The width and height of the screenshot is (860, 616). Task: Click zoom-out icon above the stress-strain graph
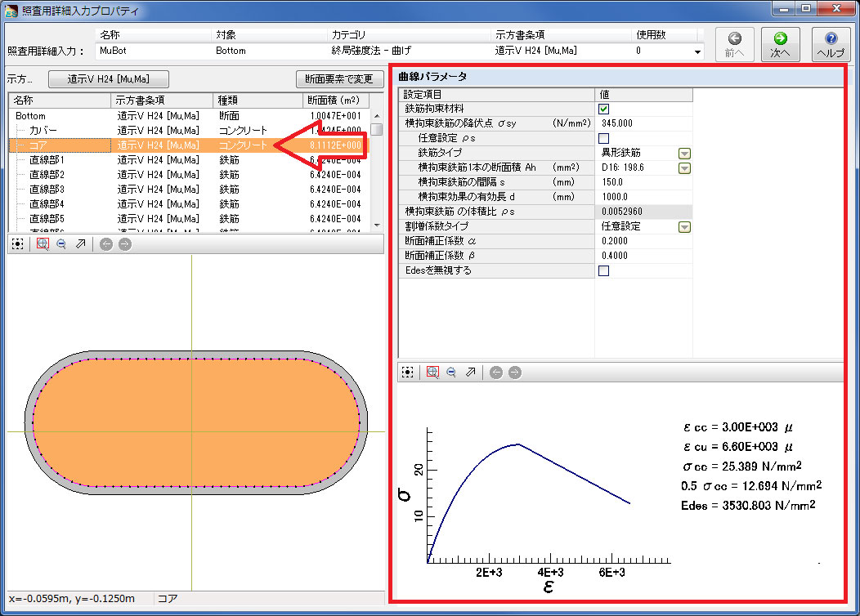(450, 373)
